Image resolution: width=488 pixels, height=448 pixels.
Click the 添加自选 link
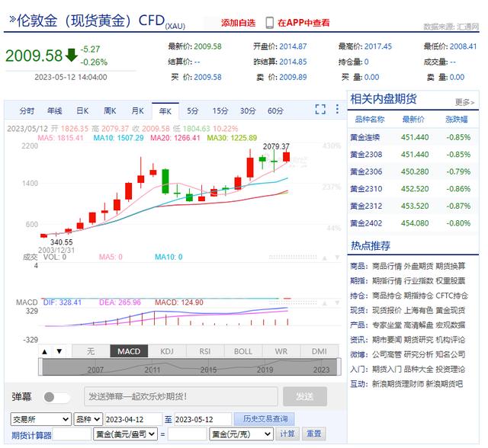238,23
